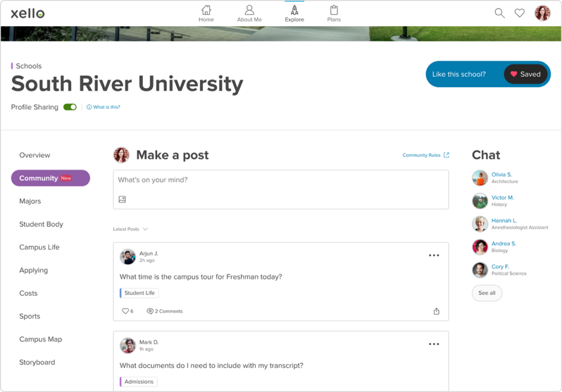Select the Explore rocket icon
The height and width of the screenshot is (392, 562).
pyautogui.click(x=294, y=10)
